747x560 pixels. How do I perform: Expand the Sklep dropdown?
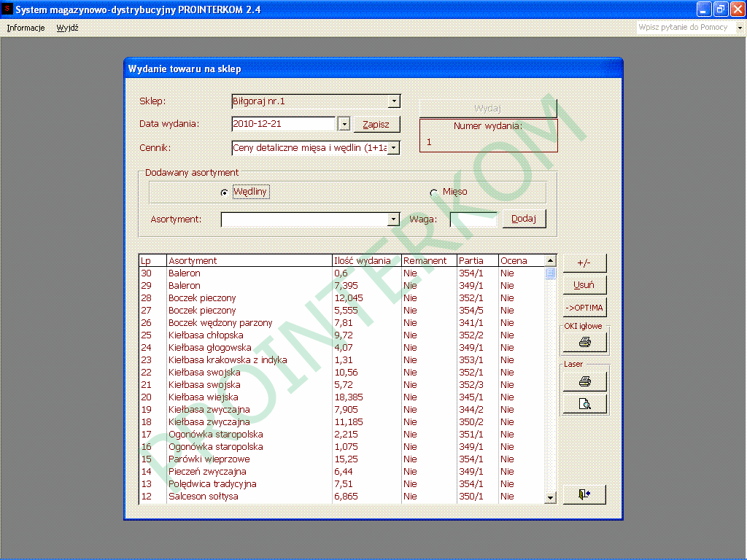(394, 101)
